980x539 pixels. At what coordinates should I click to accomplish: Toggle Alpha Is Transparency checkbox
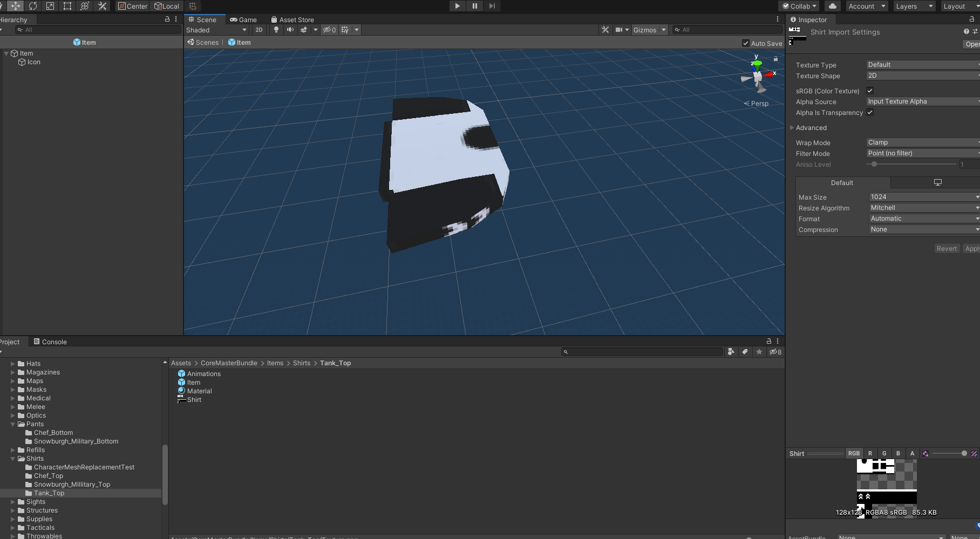(870, 112)
